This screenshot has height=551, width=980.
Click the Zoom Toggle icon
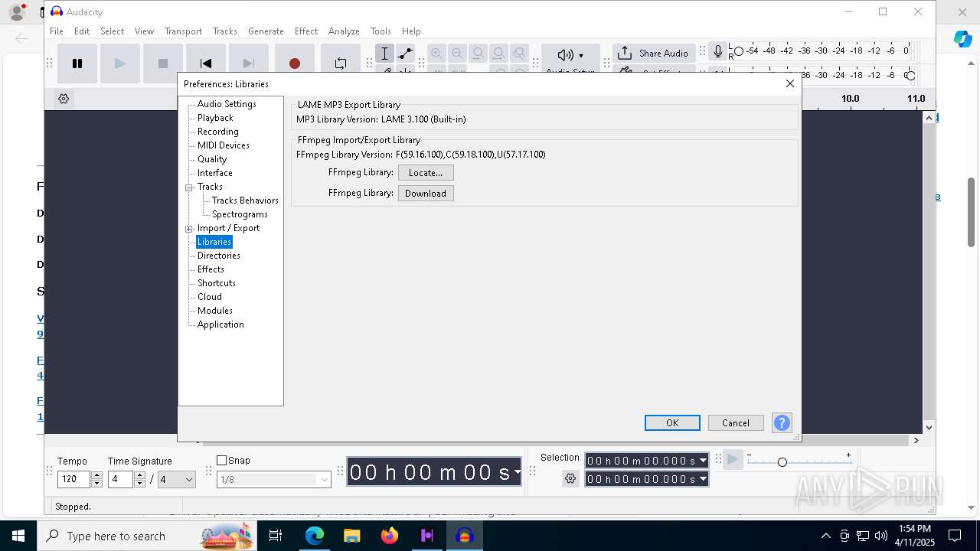(519, 54)
